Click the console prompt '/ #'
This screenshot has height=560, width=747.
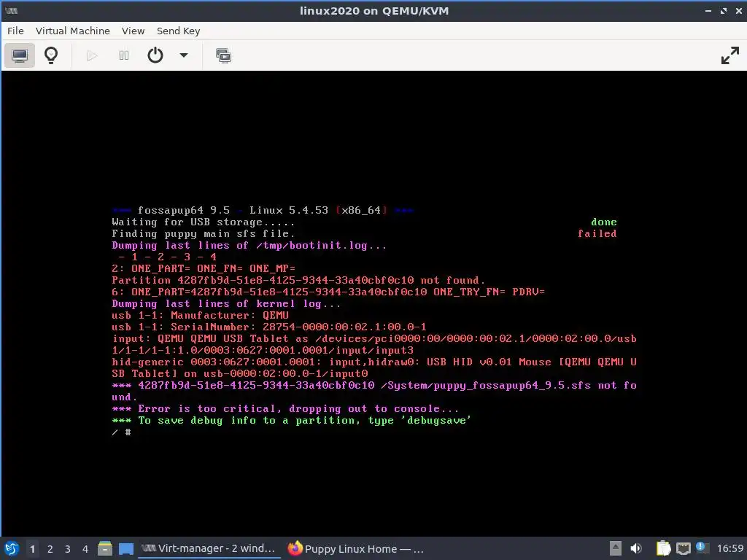[x=122, y=432]
